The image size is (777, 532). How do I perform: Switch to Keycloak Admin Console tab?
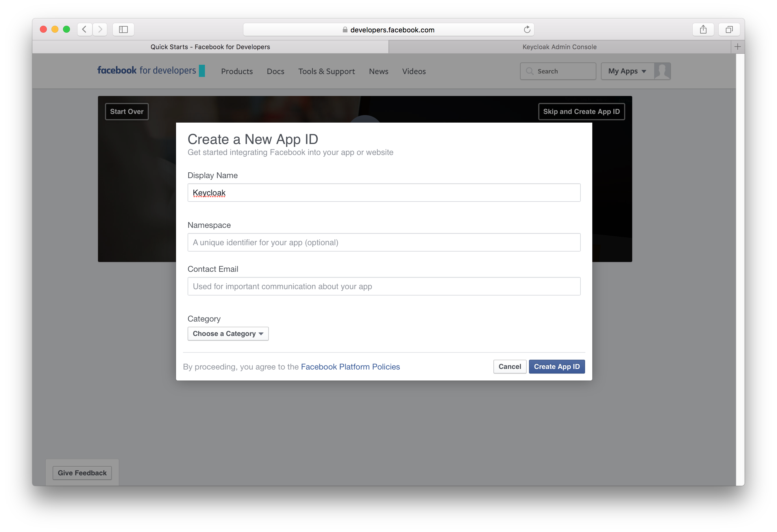click(x=559, y=47)
